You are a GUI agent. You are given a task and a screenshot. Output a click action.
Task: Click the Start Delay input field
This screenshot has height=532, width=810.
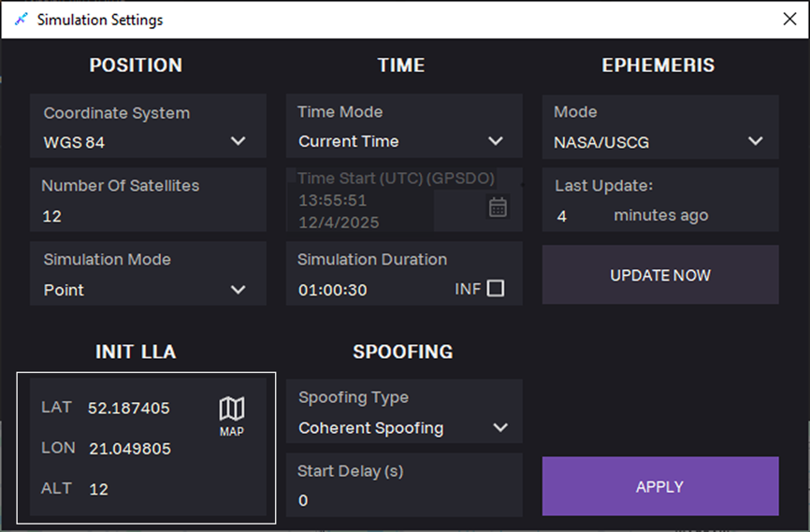click(402, 500)
